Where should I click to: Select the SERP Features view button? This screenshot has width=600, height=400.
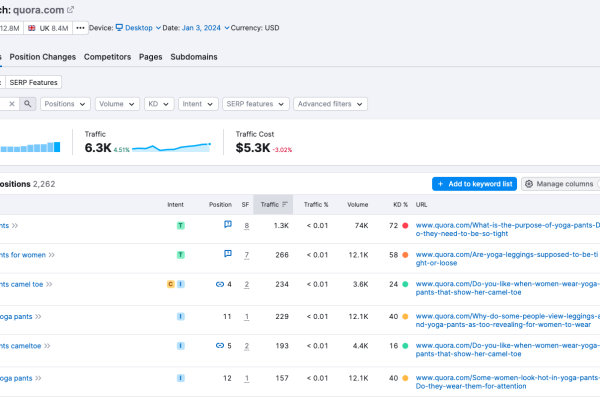(33, 82)
